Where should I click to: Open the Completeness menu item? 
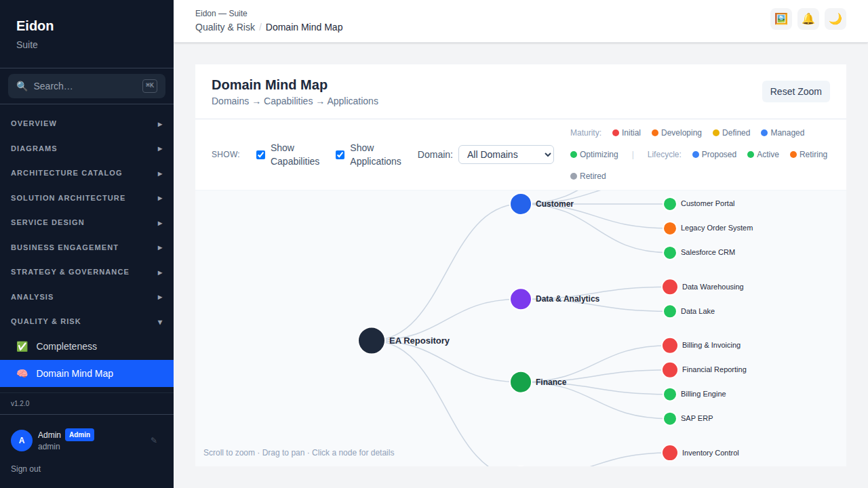[x=87, y=346]
